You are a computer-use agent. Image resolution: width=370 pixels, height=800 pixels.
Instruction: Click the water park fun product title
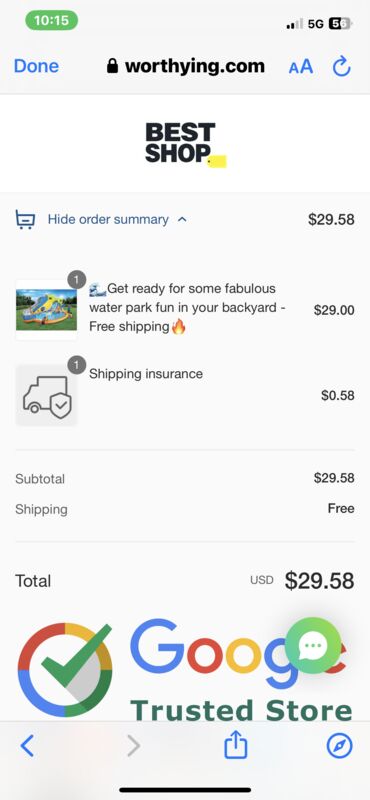click(187, 308)
